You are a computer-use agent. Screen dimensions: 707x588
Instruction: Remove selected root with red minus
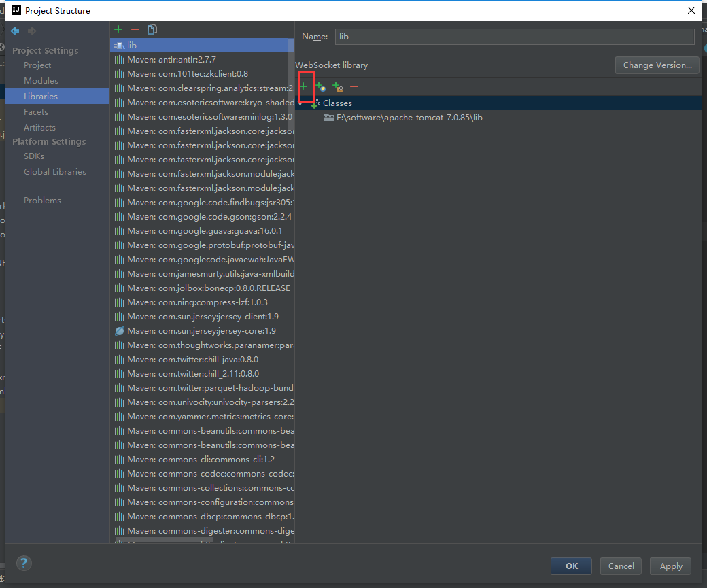(x=354, y=86)
